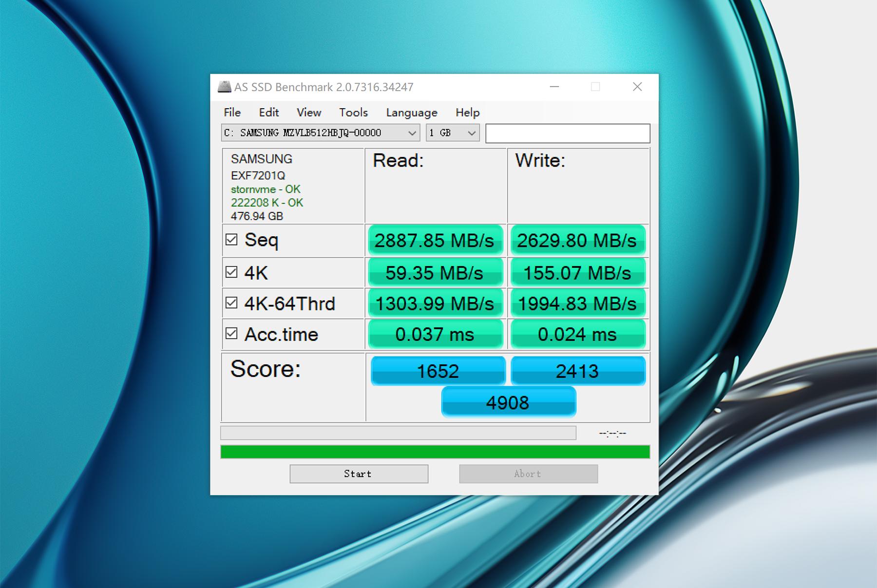Open the Language menu
877x588 pixels.
pyautogui.click(x=411, y=113)
